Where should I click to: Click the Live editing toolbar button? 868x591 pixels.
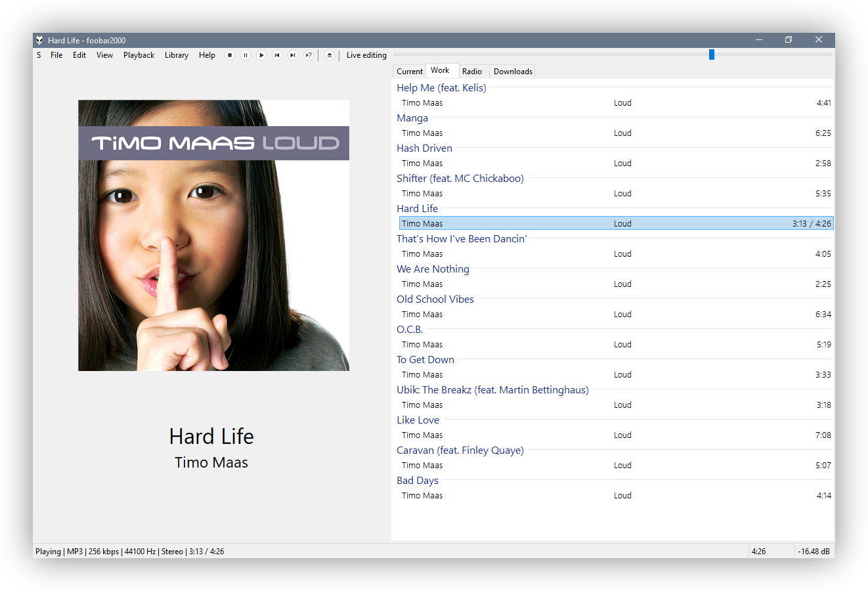click(366, 55)
